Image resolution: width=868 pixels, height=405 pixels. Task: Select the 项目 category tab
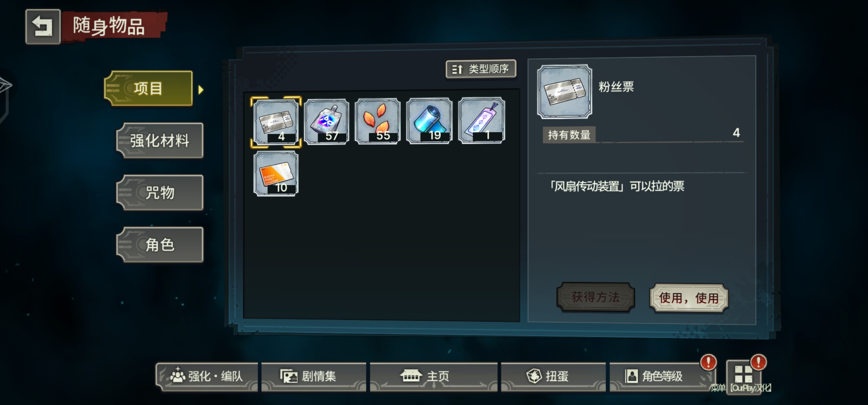(148, 88)
